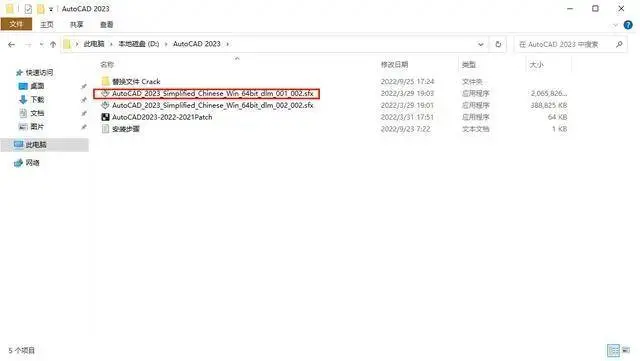The width and height of the screenshot is (640, 361).
Task: Expand the chevron after 此电脑 in breadcrumb
Action: click(111, 44)
